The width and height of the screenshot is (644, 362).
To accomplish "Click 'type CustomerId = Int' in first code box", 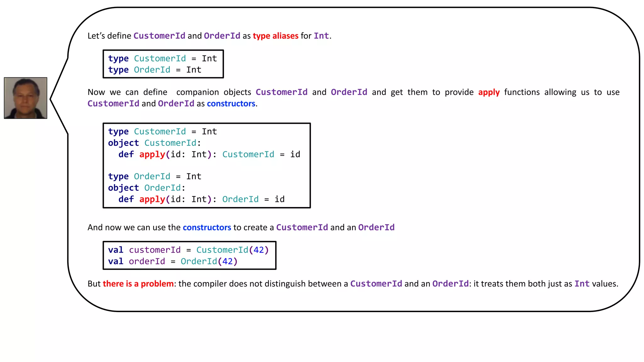I will tap(163, 58).
